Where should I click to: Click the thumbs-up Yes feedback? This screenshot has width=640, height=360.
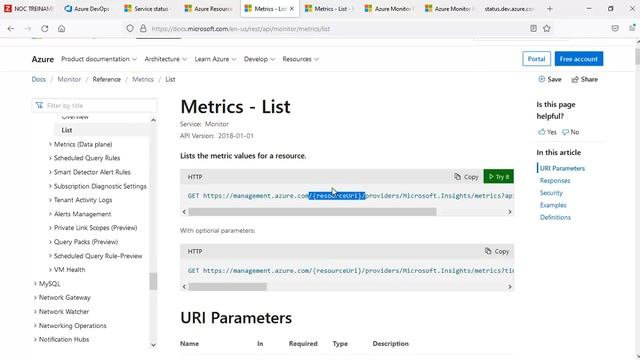(x=547, y=132)
